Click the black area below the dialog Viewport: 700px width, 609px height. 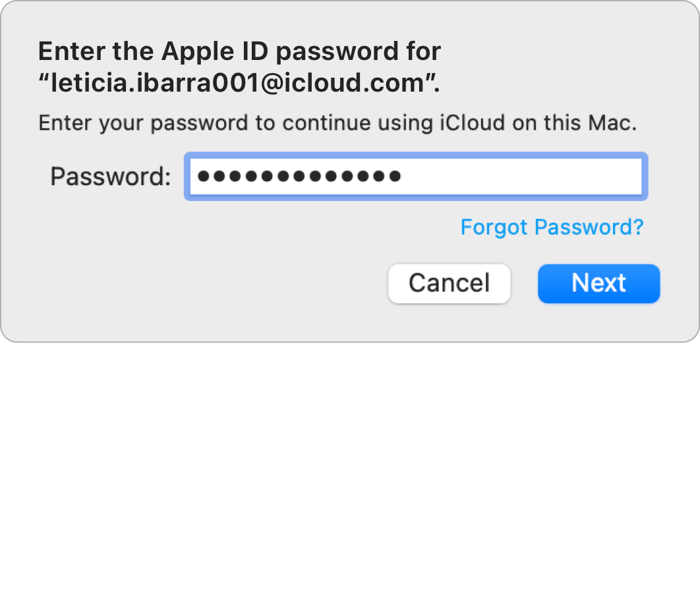349,475
